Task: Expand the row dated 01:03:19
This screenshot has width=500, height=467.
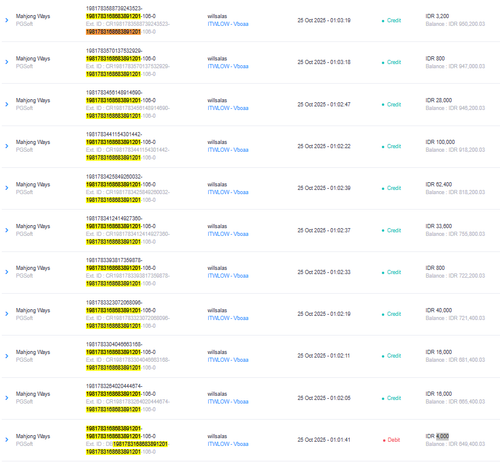Action: 7,20
